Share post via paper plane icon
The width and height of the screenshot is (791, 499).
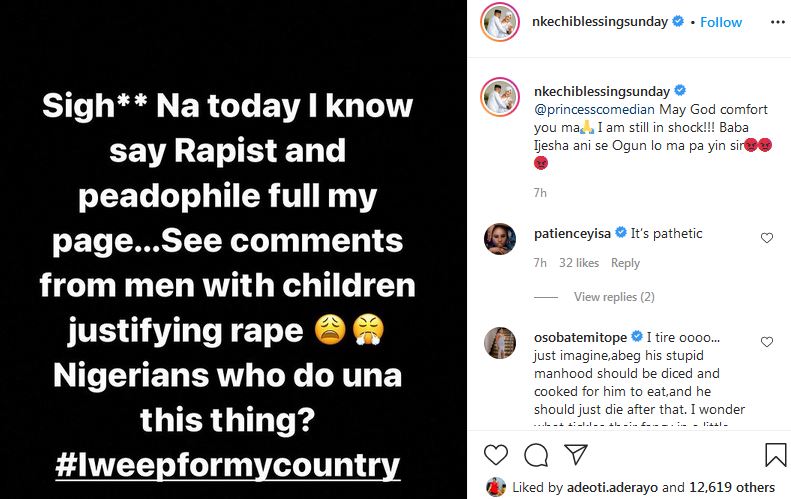point(575,455)
